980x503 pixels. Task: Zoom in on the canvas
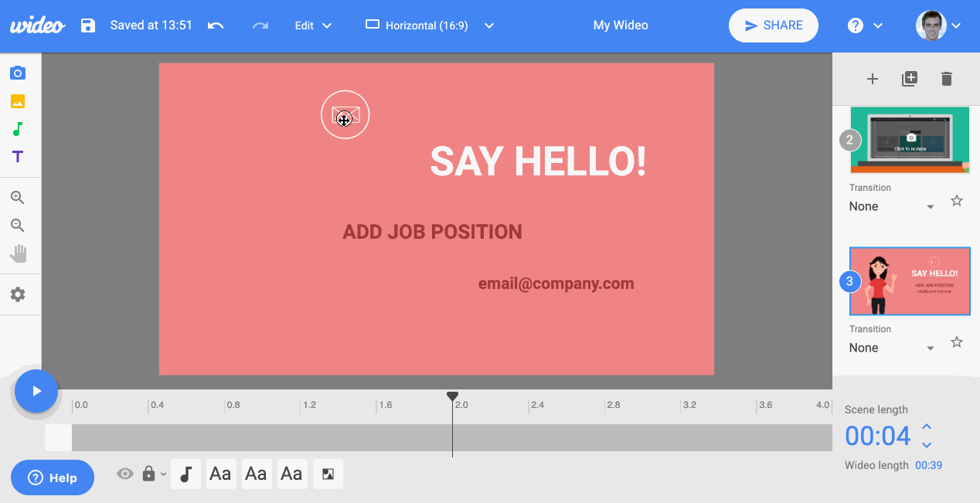(17, 198)
